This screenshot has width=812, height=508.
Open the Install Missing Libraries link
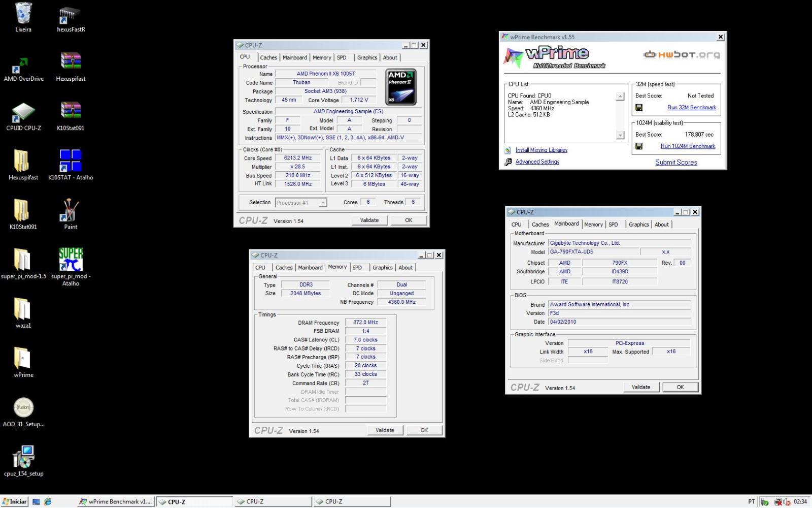pos(542,150)
